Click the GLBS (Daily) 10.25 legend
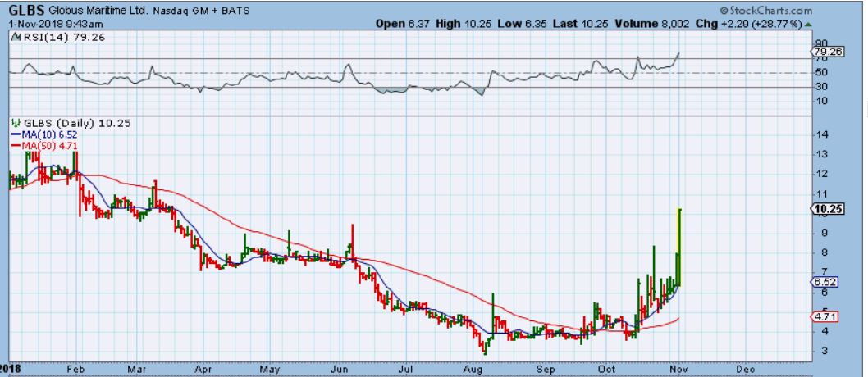This screenshot has height=377, width=868. 75,123
